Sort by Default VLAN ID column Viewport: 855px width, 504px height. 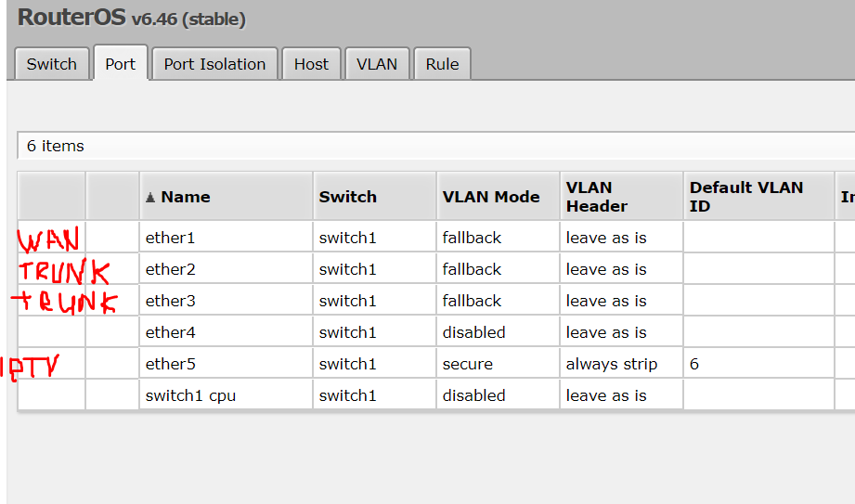[745, 197]
